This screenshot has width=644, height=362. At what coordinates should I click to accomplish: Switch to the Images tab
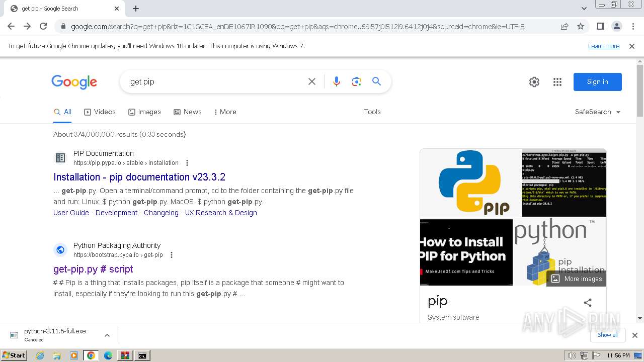click(144, 112)
